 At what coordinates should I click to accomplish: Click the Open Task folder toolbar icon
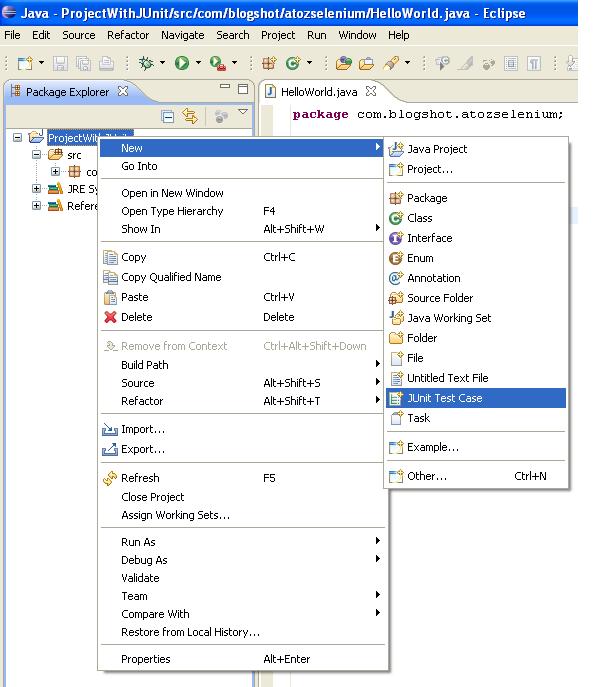pyautogui.click(x=366, y=64)
